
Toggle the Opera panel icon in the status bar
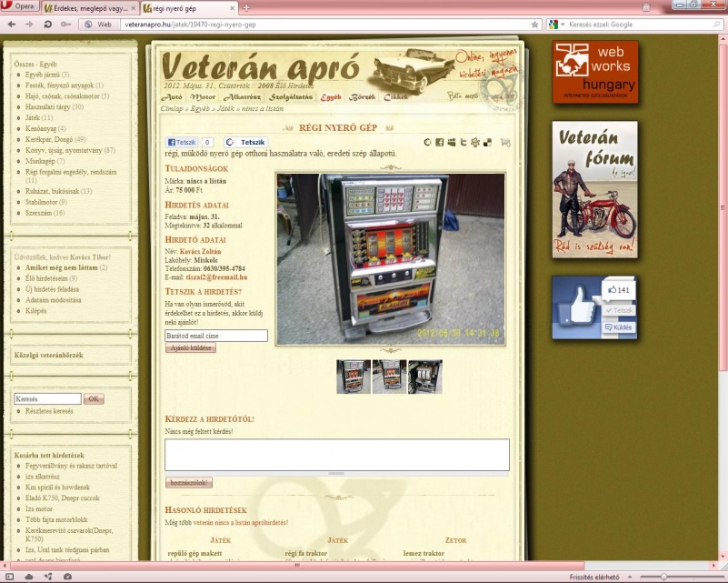pos(11,577)
